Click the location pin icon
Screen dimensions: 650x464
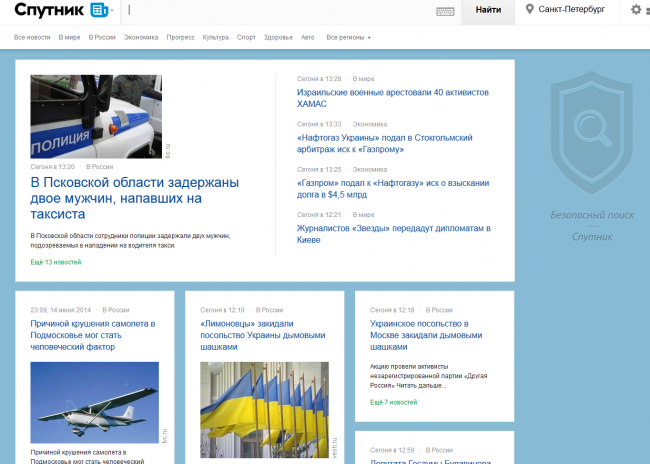[529, 9]
